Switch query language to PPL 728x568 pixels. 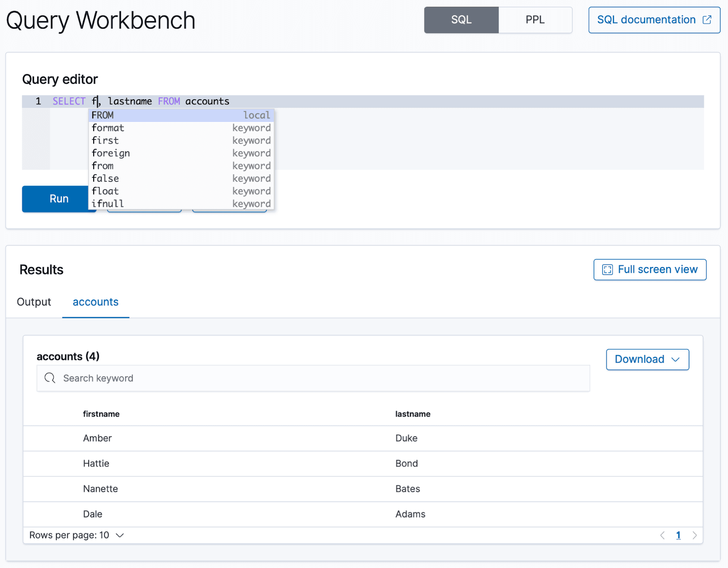coord(535,20)
